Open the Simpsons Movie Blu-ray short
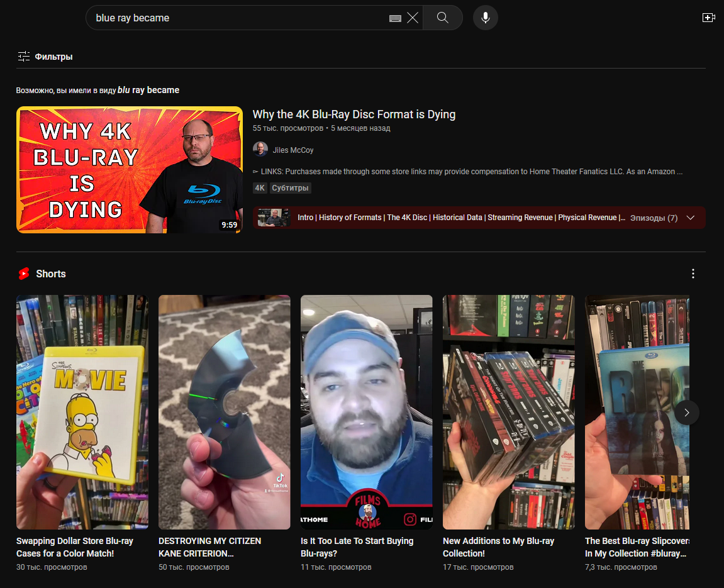This screenshot has height=588, width=724. [x=82, y=412]
